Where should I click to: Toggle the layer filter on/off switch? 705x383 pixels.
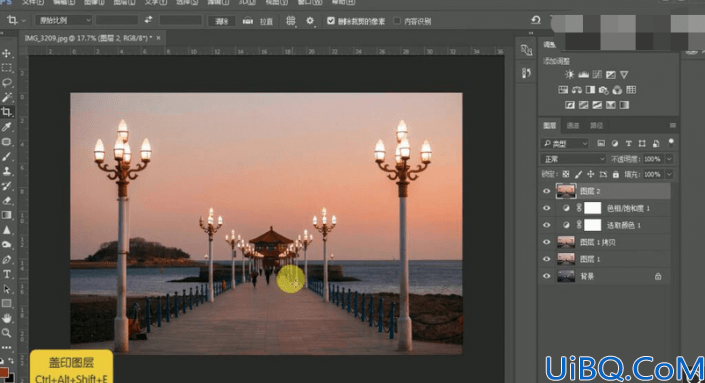click(671, 143)
